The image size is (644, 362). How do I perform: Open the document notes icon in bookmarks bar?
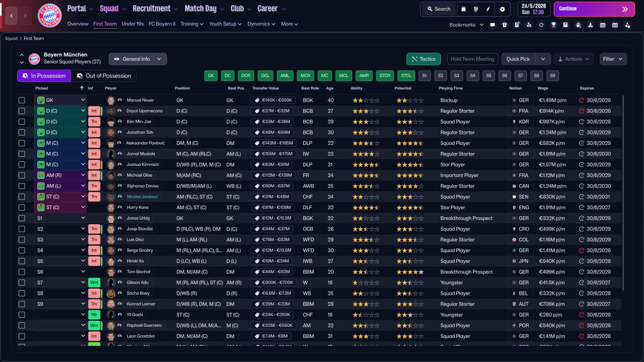pos(566,25)
